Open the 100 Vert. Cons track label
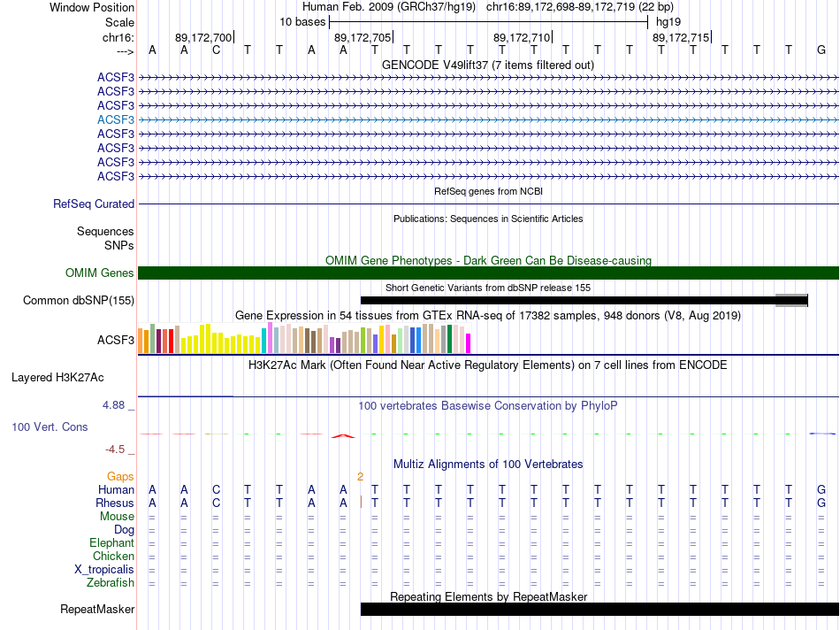Image resolution: width=840 pixels, height=630 pixels. (50, 427)
